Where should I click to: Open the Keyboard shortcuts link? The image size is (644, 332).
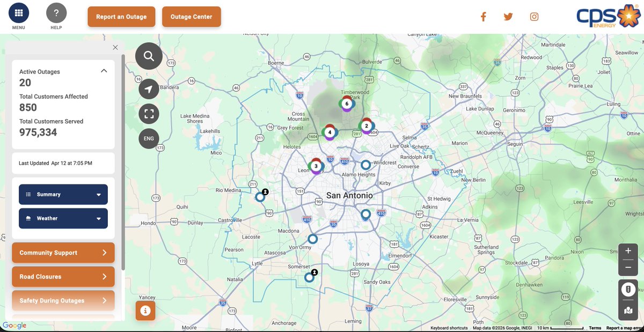coord(449,328)
